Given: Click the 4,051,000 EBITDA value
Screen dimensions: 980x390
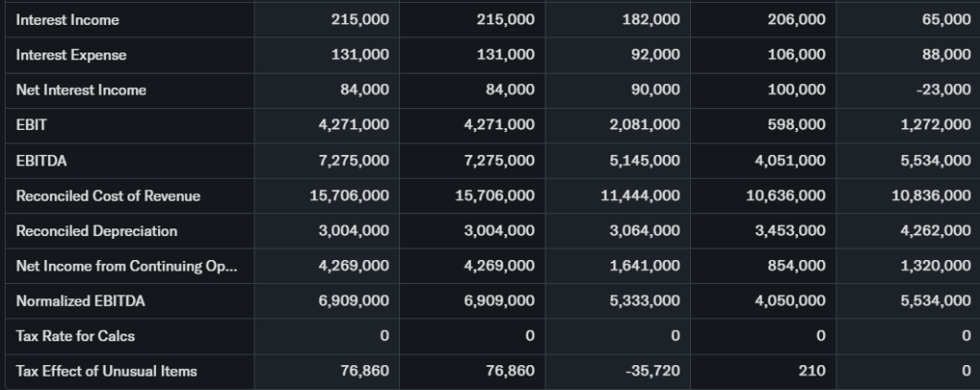Looking at the screenshot, I should [x=790, y=161].
